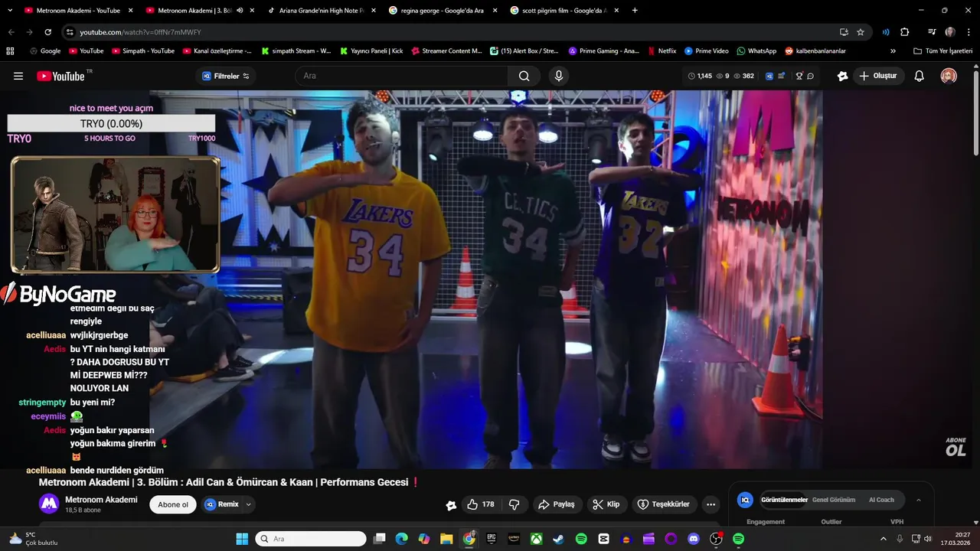Select the Görüntülenmeler tab

click(784, 500)
